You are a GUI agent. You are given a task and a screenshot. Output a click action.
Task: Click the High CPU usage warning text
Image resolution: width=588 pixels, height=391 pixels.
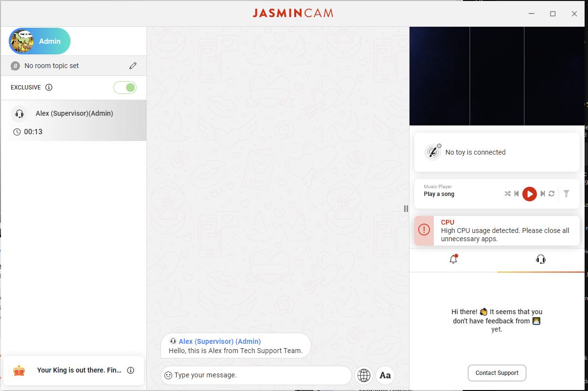point(505,235)
